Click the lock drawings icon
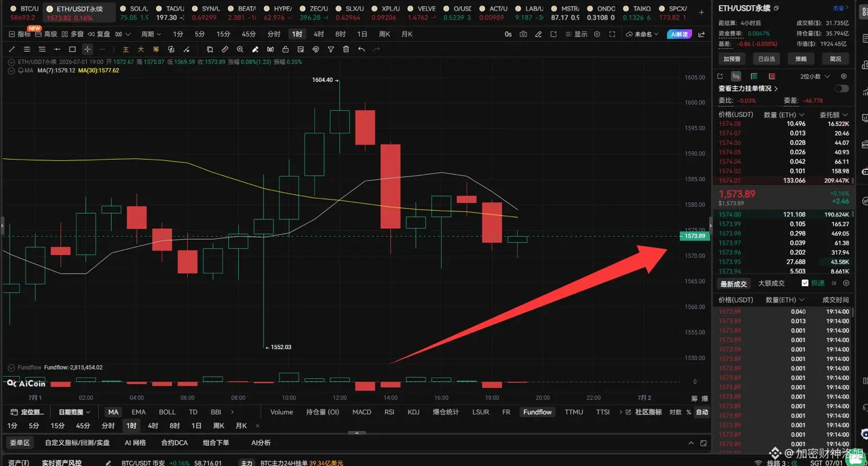 point(285,49)
